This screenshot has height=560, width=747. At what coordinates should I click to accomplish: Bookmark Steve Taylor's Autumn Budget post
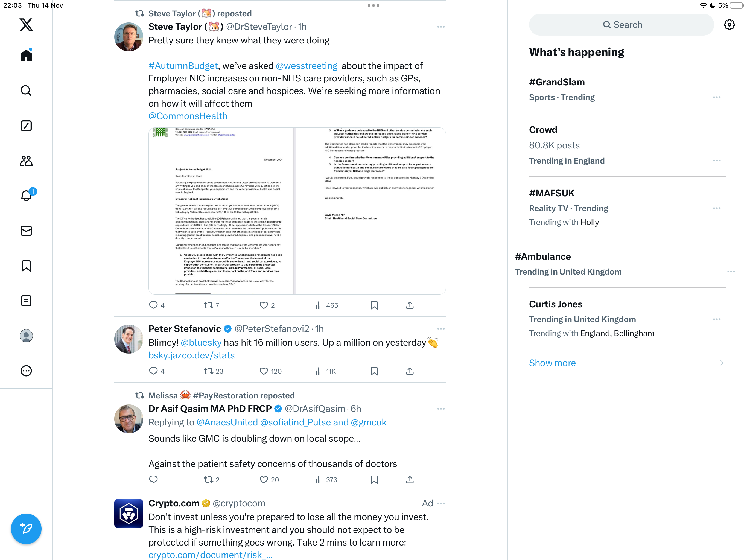click(x=374, y=305)
